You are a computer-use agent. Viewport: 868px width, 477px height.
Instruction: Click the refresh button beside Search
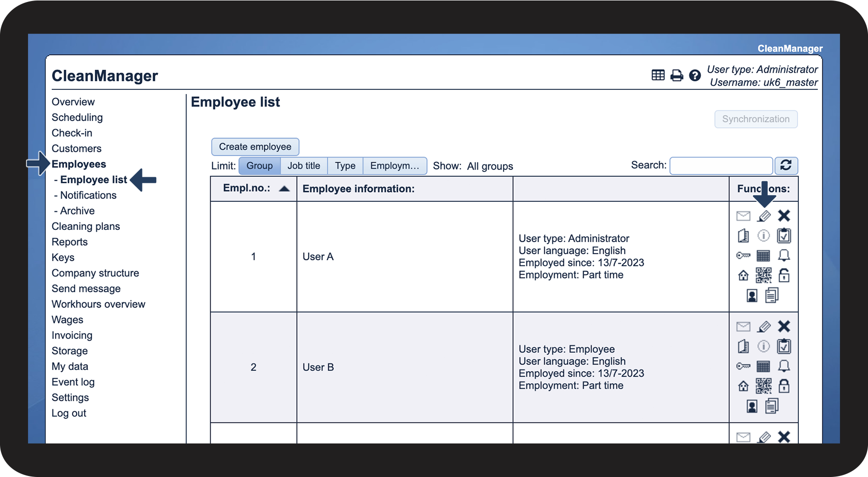[x=785, y=166]
